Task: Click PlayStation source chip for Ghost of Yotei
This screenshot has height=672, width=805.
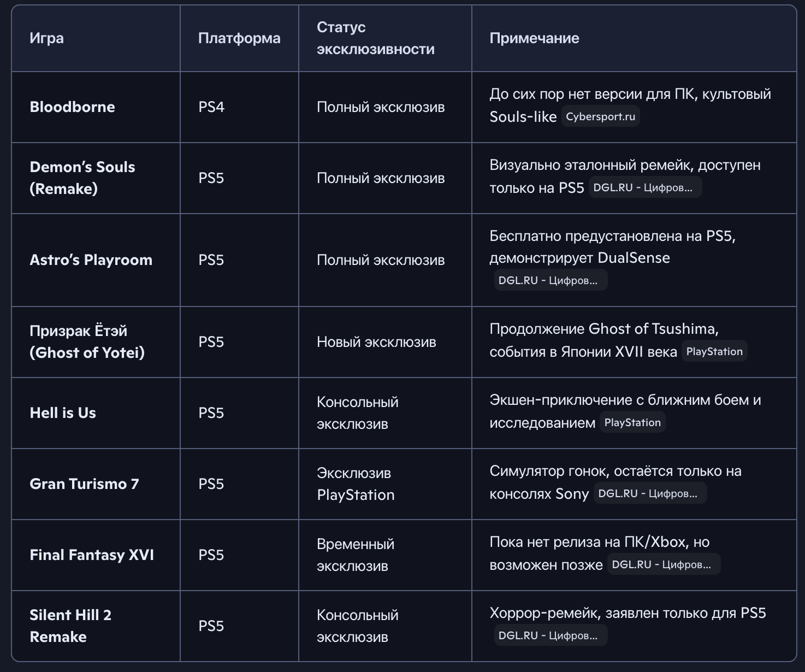Action: 714,351
